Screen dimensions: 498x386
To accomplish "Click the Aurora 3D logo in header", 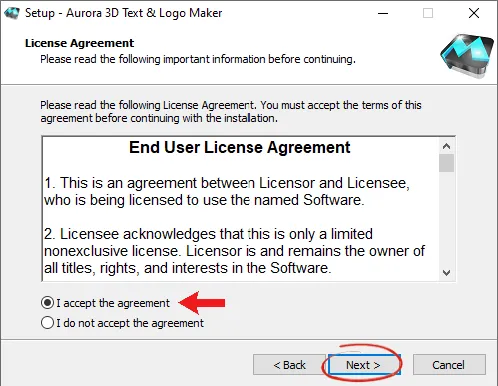I will point(467,56).
